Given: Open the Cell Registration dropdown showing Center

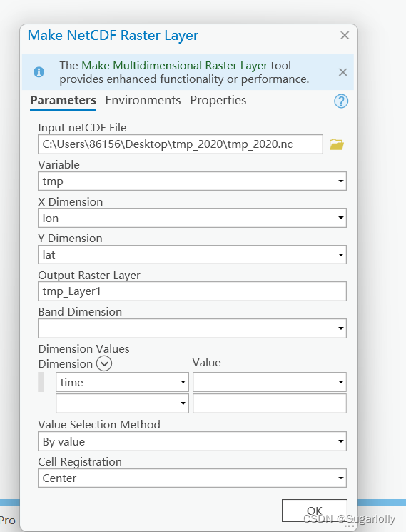Looking at the screenshot, I should tap(192, 478).
